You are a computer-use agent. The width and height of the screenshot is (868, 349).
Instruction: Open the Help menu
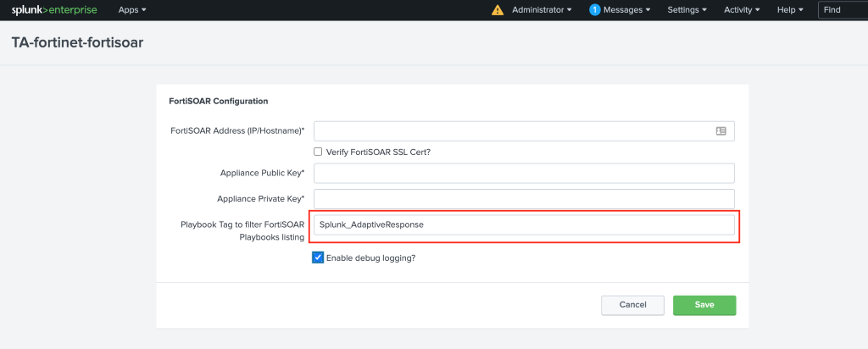pyautogui.click(x=790, y=10)
